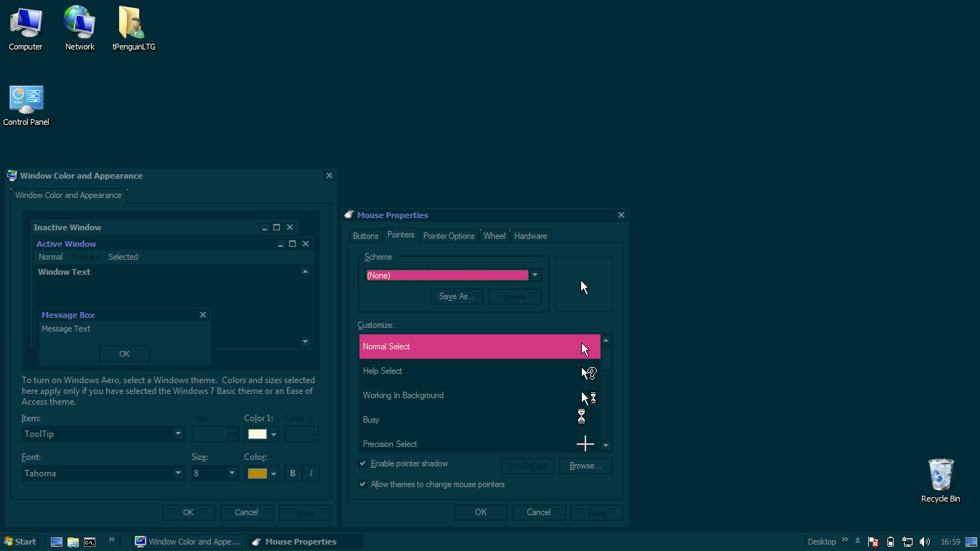Image resolution: width=980 pixels, height=551 pixels.
Task: Launch Command Prompt from quick launch
Action: coord(90,542)
